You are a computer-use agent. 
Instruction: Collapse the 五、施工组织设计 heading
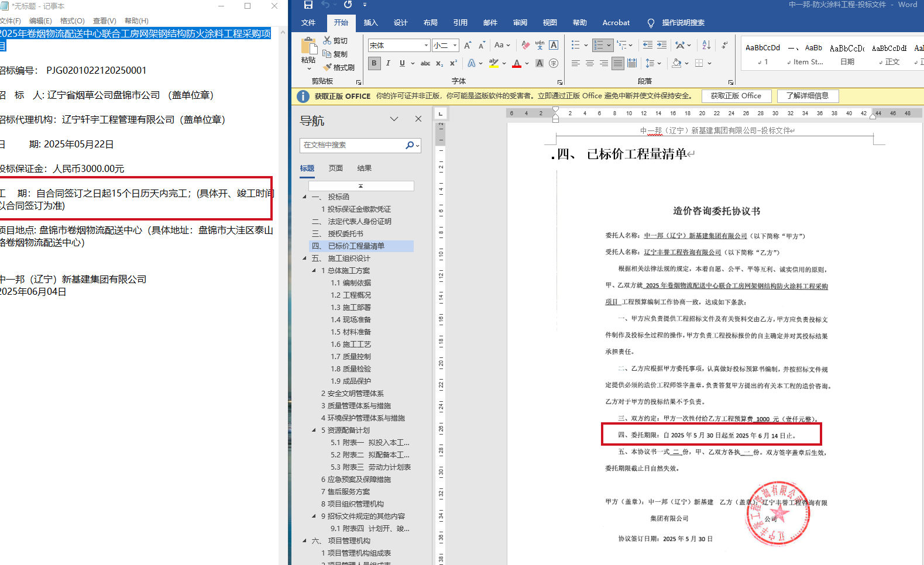click(x=304, y=258)
